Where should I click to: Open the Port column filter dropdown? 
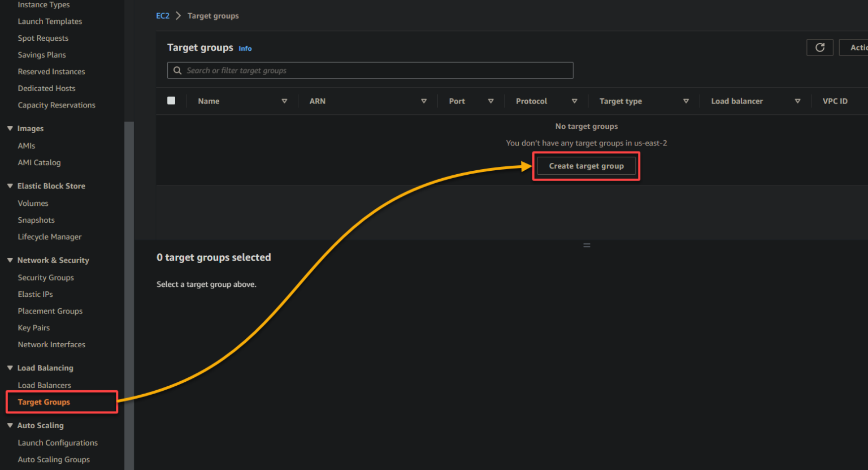491,101
